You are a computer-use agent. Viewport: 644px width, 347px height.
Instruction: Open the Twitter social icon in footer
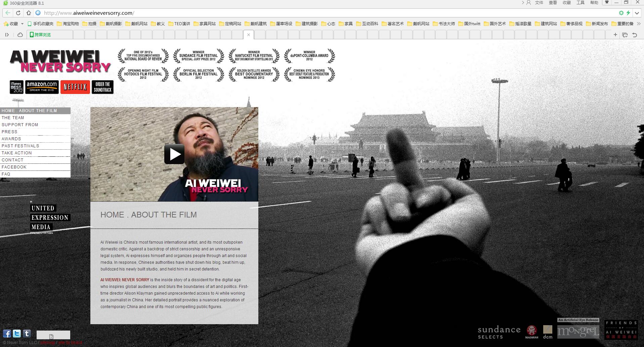(17, 333)
